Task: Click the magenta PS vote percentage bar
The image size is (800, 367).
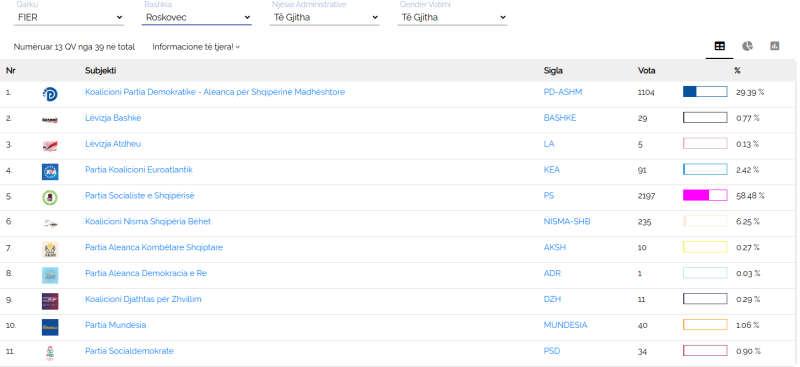Action: pyautogui.click(x=705, y=195)
